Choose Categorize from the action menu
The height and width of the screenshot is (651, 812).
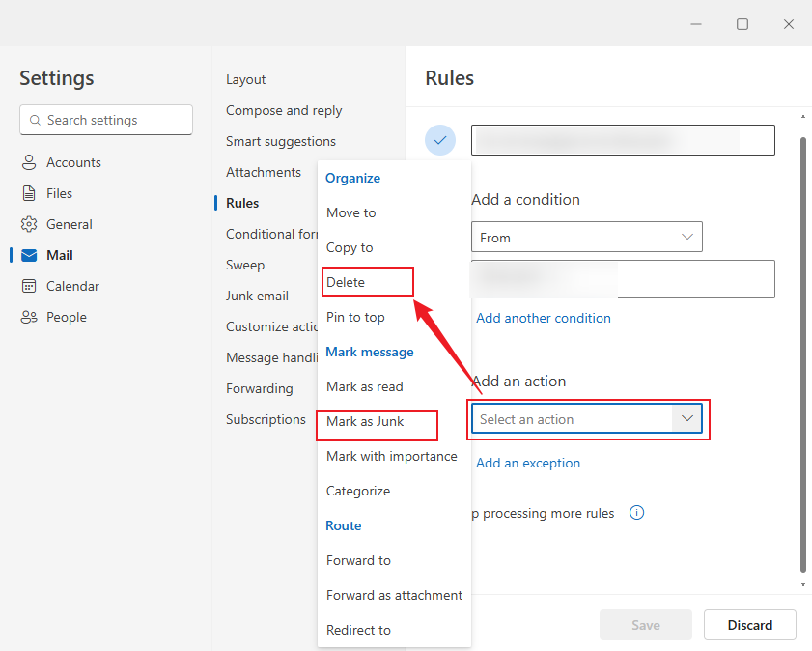(358, 491)
